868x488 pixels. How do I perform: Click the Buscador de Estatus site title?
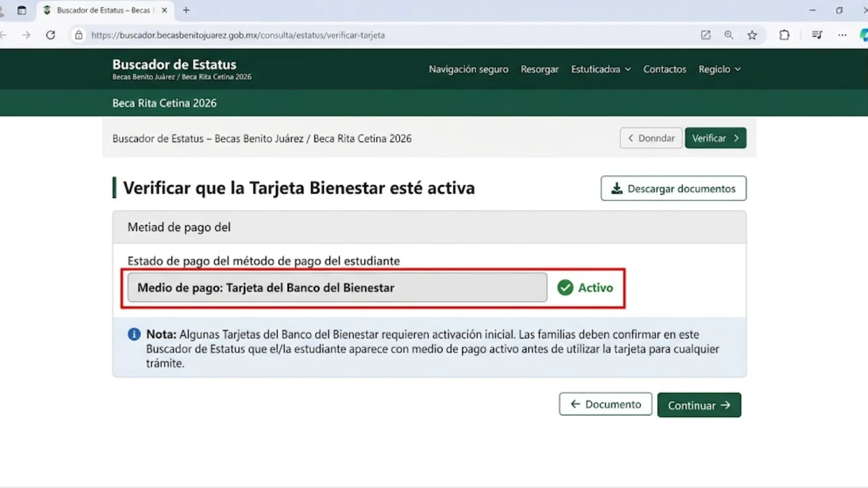(174, 64)
